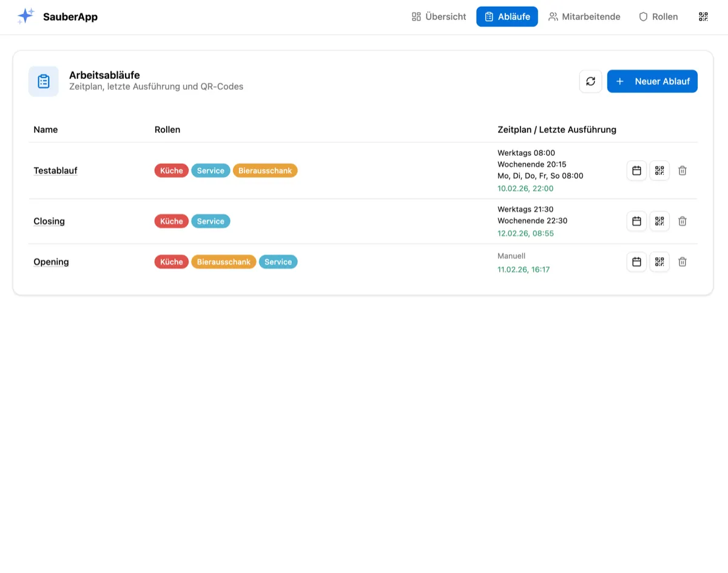Screen dimensions: 728x573
Task: Open the schedule calendar icon for Testablauf
Action: tap(636, 170)
